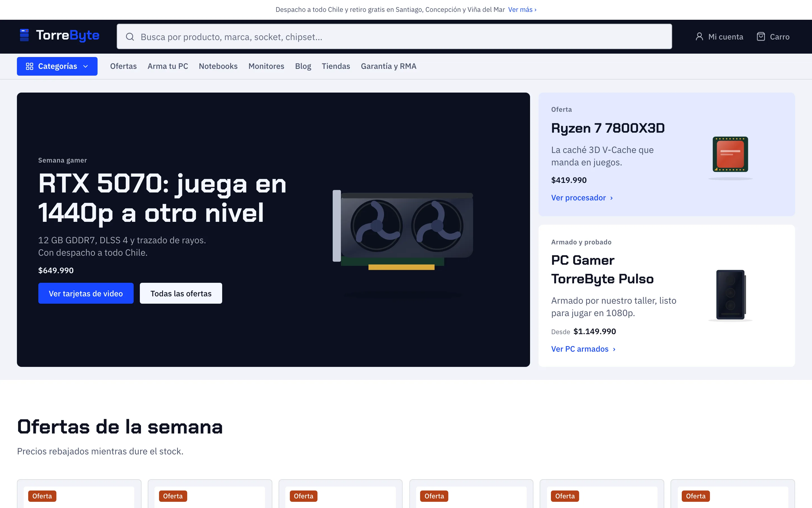Image resolution: width=812 pixels, height=508 pixels.
Task: Click the shopping bag Carro icon
Action: pyautogui.click(x=761, y=36)
